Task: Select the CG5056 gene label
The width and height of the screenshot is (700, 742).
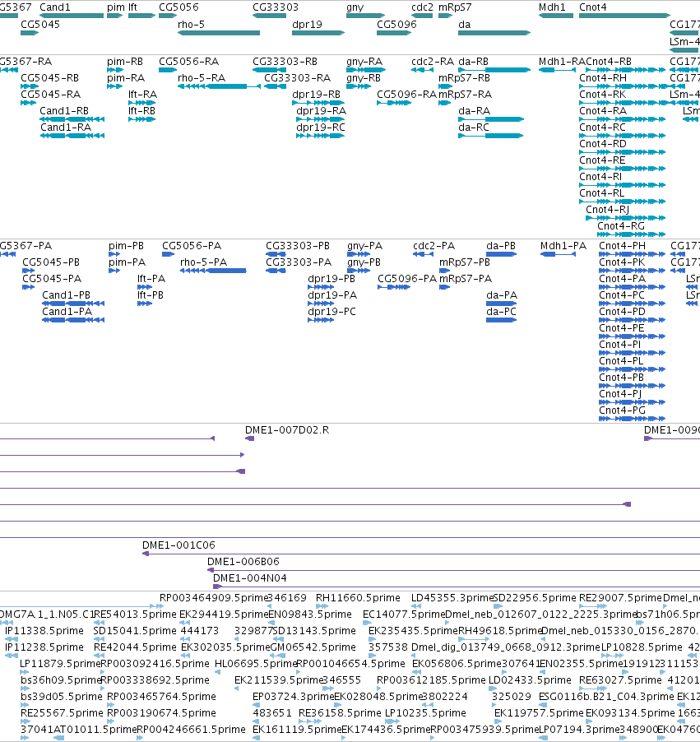Action: (178, 7)
